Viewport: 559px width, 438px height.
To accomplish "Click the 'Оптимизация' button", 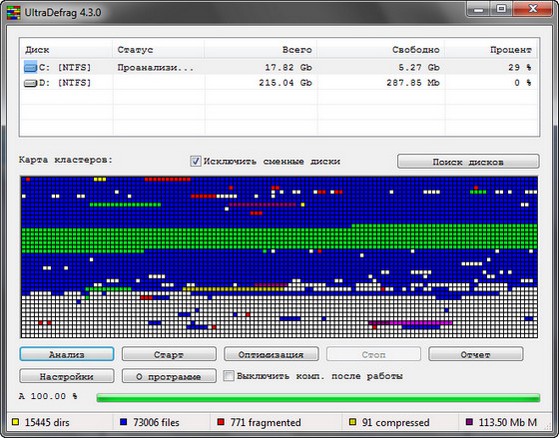I will pyautogui.click(x=271, y=354).
